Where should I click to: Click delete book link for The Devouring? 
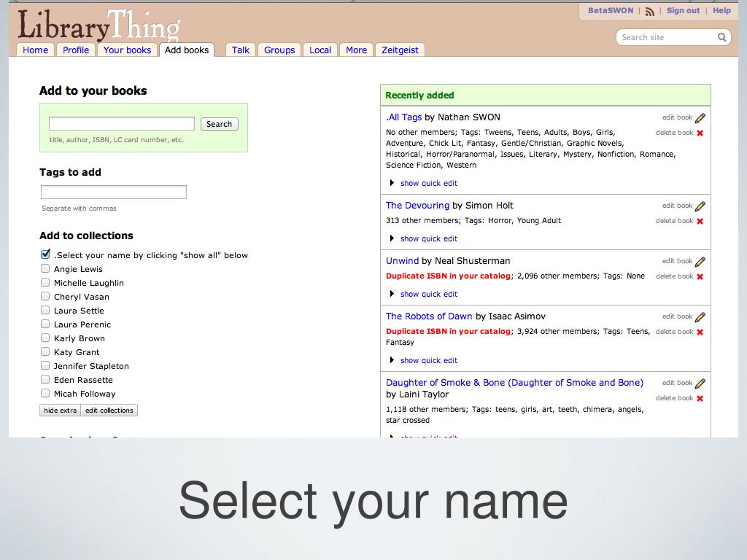674,221
